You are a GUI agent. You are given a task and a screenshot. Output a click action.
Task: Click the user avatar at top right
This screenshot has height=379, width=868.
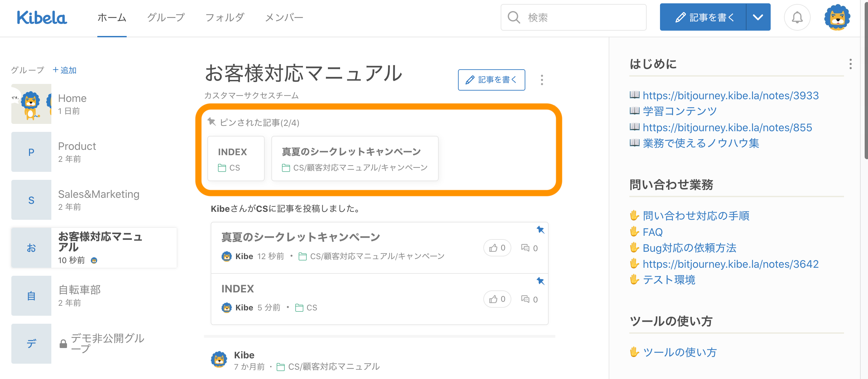837,18
